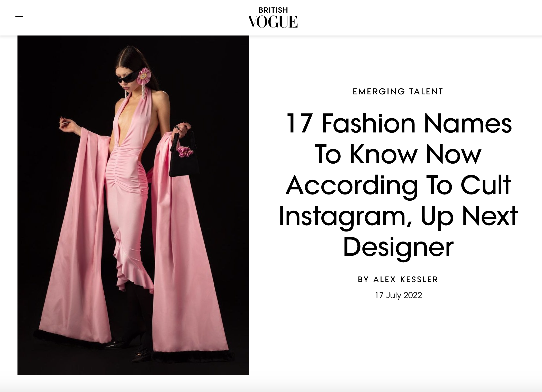Screen dimensions: 542x392
Task: Visit Alex Kessler's author page
Action: [x=405, y=279]
